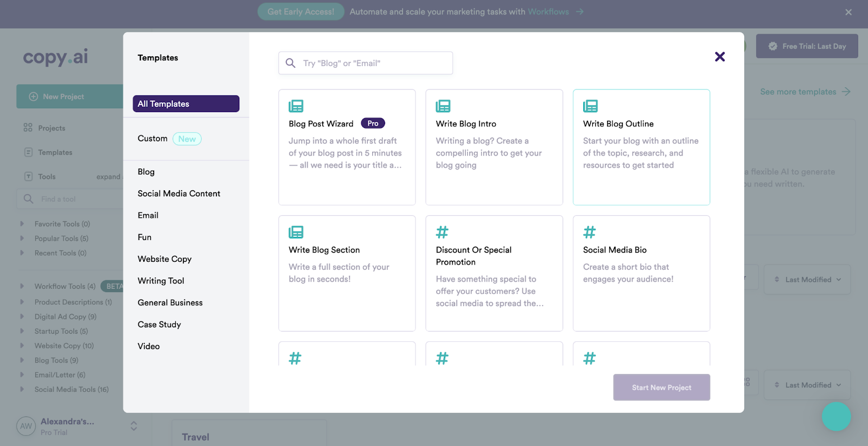Select Writing Tool category
Image resolution: width=868 pixels, height=446 pixels.
[161, 281]
